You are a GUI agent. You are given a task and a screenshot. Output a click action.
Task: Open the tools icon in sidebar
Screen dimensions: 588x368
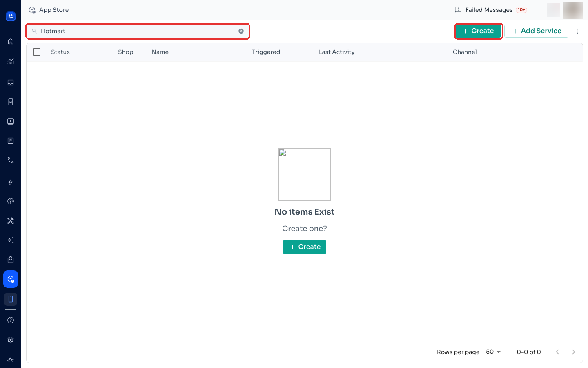(x=11, y=221)
